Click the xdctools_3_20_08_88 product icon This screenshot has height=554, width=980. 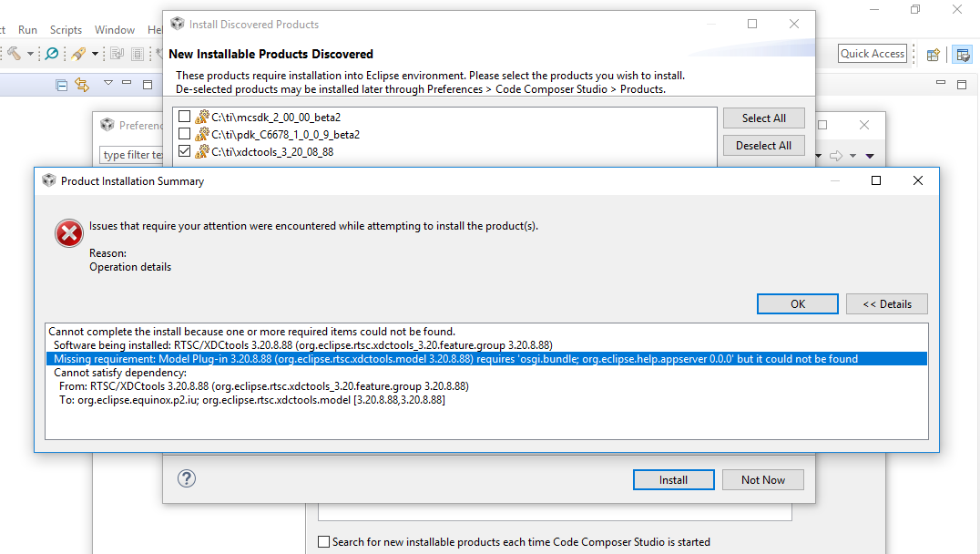(x=202, y=151)
